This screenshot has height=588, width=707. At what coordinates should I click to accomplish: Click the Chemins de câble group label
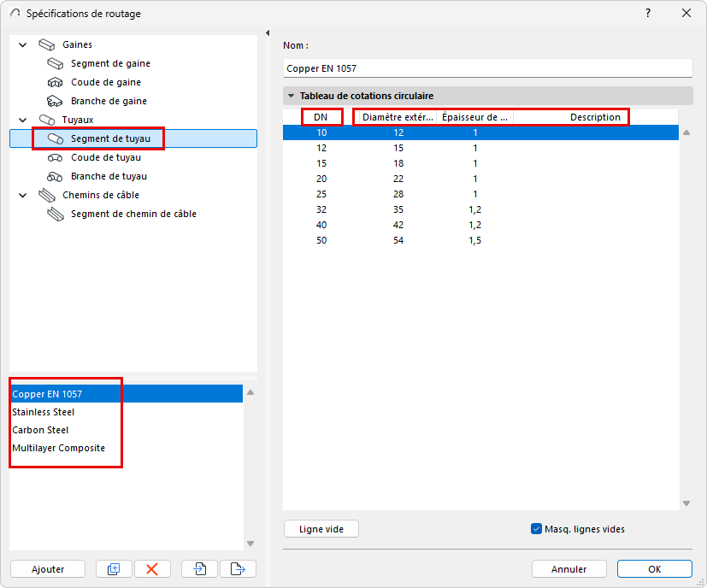[x=101, y=195]
